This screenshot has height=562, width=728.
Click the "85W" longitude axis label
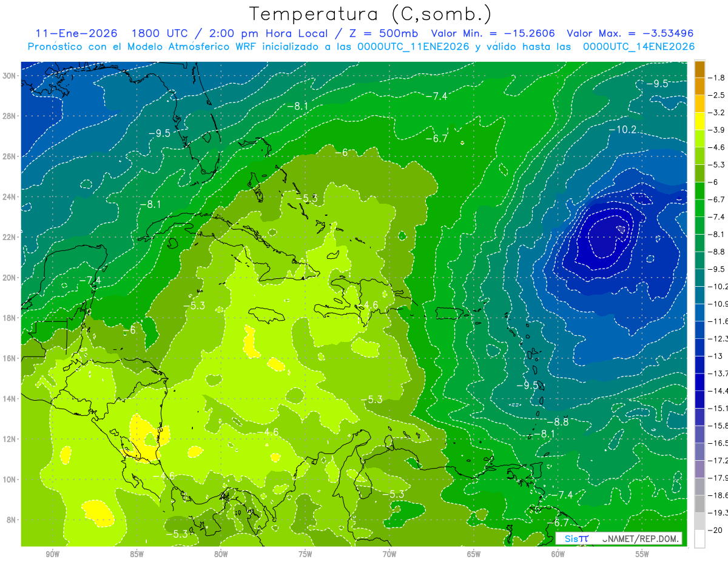136,554
